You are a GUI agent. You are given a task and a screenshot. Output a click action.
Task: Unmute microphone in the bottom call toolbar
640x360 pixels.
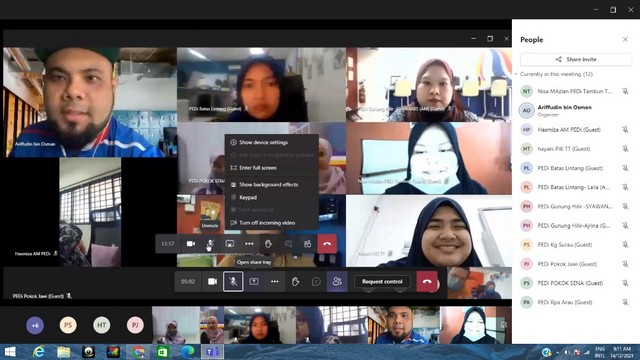(x=233, y=282)
